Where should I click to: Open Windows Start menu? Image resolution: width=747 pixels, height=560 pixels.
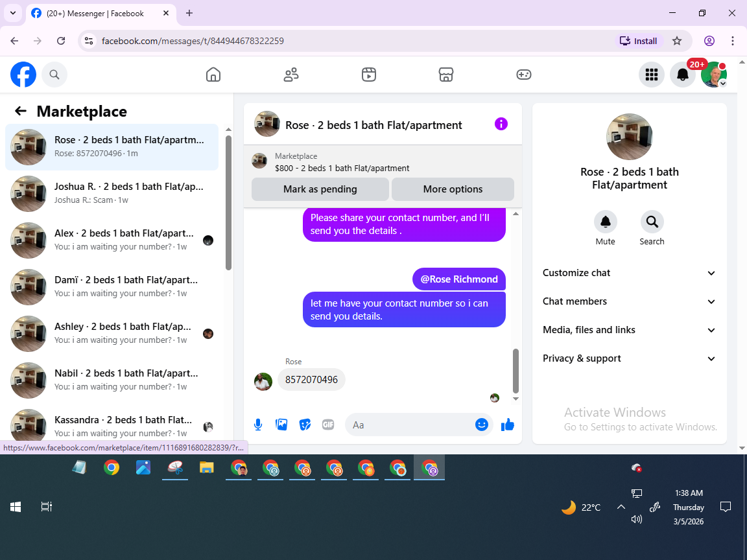tap(16, 507)
